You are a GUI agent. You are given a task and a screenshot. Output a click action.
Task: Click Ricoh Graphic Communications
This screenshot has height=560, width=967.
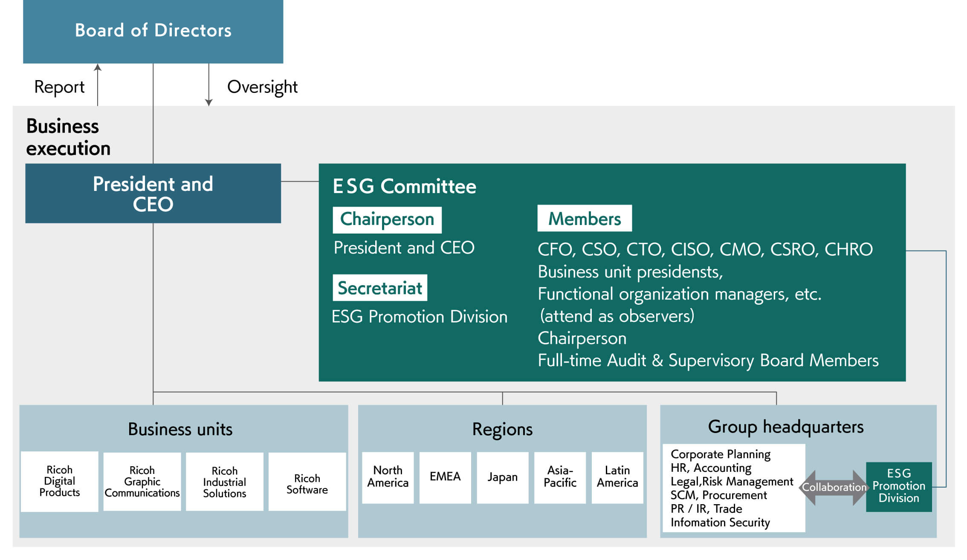tap(142, 481)
